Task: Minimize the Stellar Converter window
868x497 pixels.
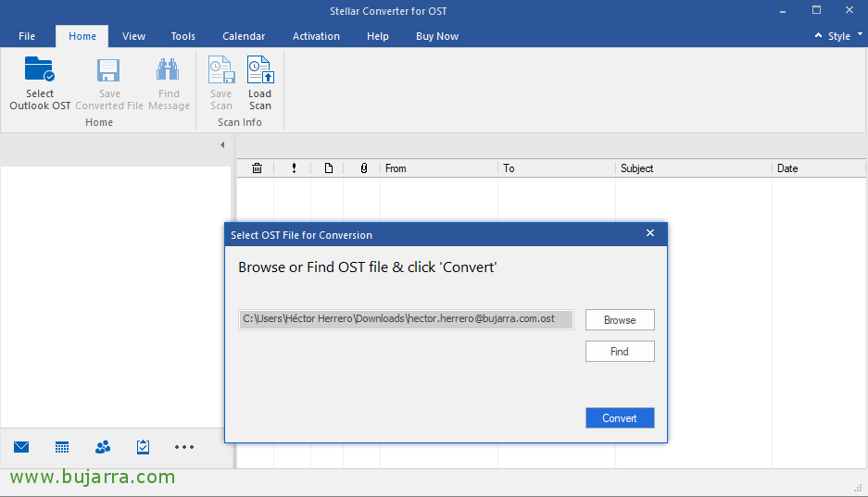Action: [x=783, y=10]
